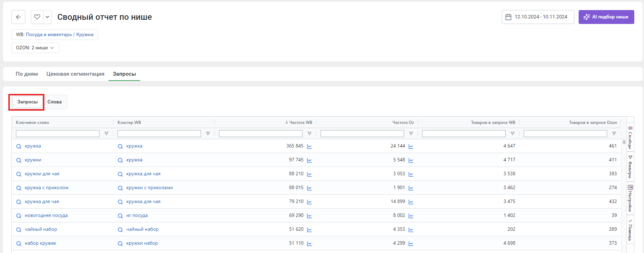
Task: Open WB frequency chart for 88 210
Action: click(x=309, y=174)
